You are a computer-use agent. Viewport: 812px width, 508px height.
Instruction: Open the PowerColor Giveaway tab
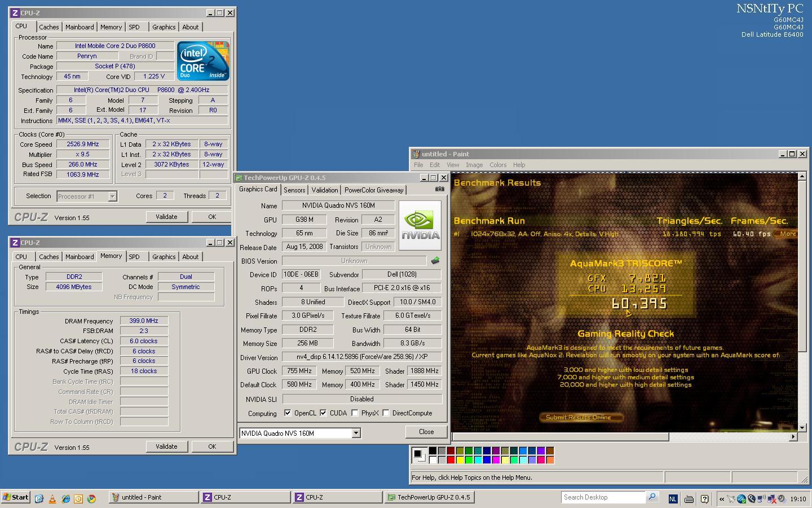tap(374, 190)
